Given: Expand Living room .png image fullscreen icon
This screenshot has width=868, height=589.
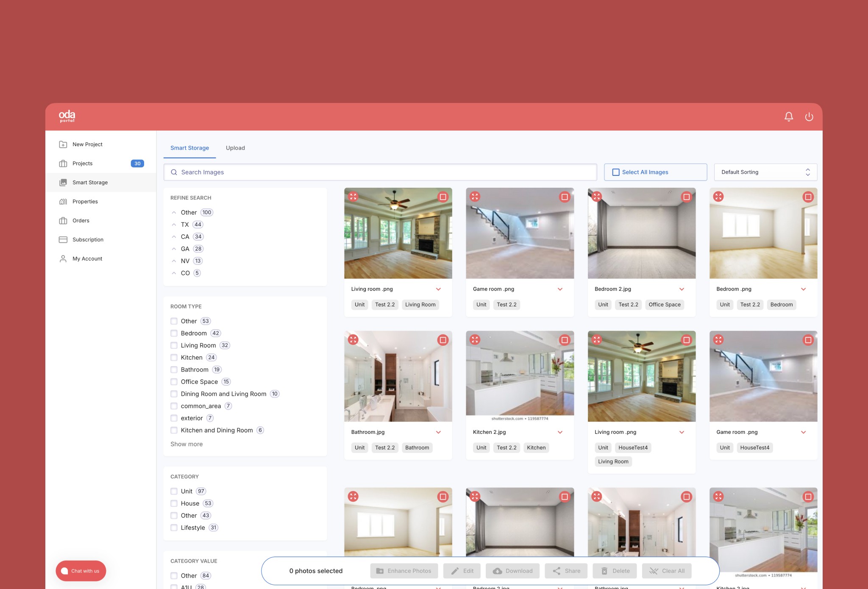Looking at the screenshot, I should coord(353,197).
